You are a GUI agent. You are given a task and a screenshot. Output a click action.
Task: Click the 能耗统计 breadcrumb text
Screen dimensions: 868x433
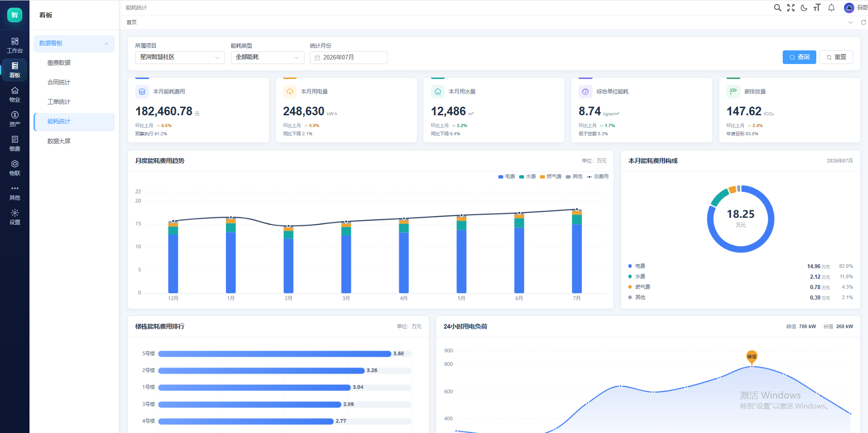click(x=137, y=8)
